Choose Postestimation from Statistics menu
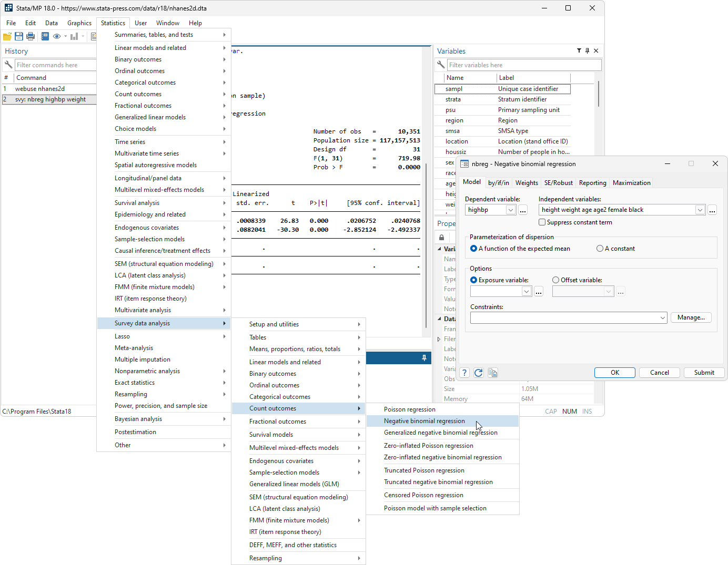Viewport: 728px width, 565px height. 164,432
